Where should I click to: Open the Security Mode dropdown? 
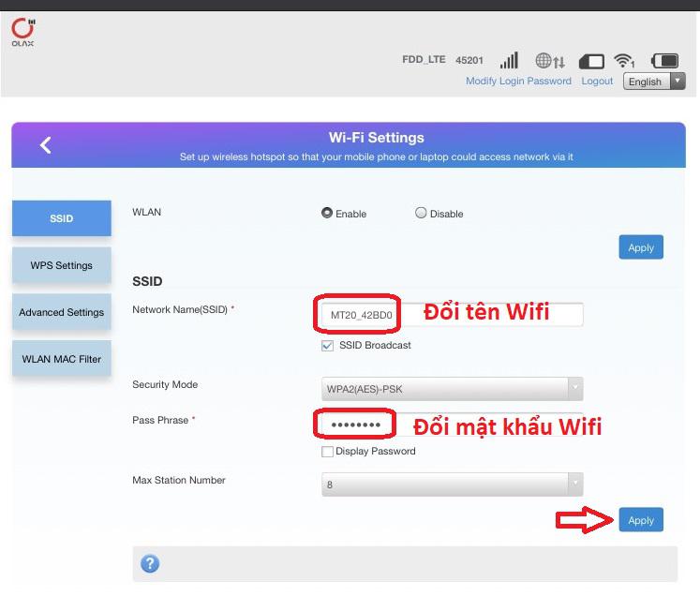coord(453,389)
